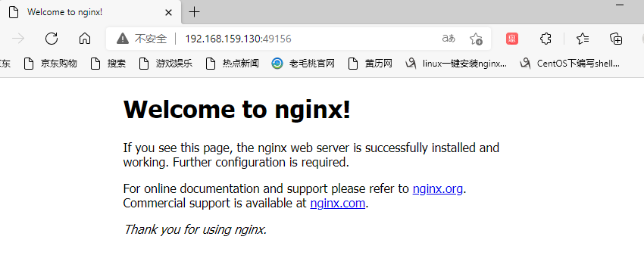Open the 黄历网 bookmark

[370, 64]
